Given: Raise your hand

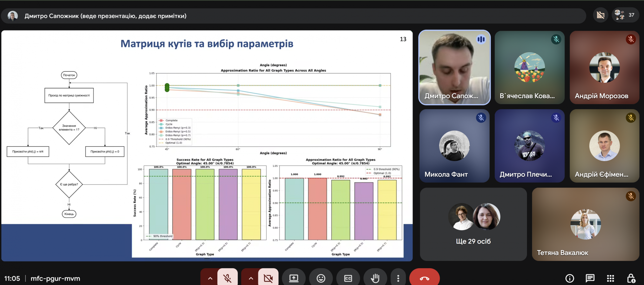Looking at the screenshot, I should pyautogui.click(x=375, y=278).
